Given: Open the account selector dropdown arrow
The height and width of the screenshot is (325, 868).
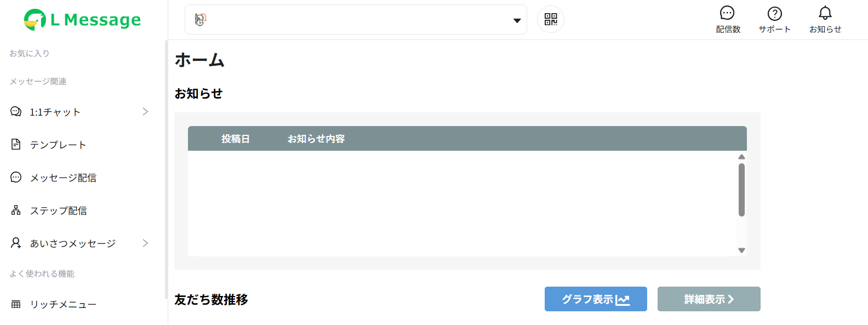Looking at the screenshot, I should coord(517,20).
